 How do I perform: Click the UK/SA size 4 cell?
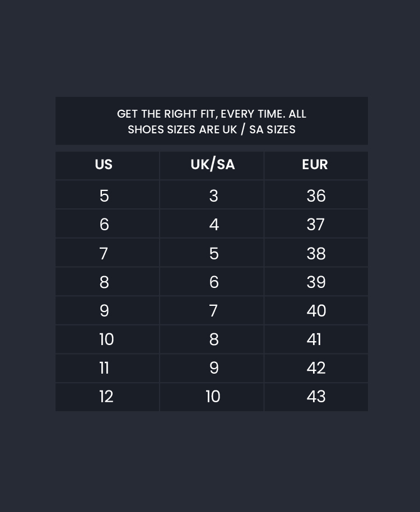tap(212, 224)
